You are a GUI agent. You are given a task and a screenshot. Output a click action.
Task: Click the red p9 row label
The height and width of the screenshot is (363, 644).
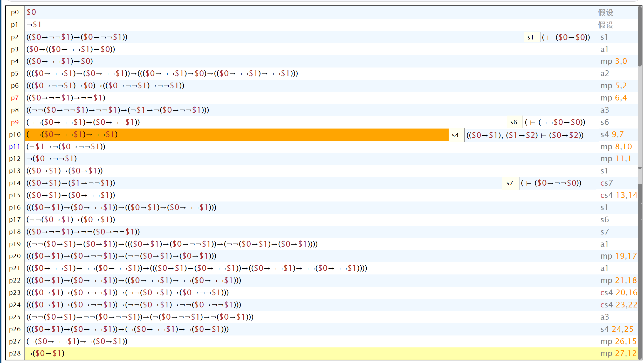tap(15, 122)
